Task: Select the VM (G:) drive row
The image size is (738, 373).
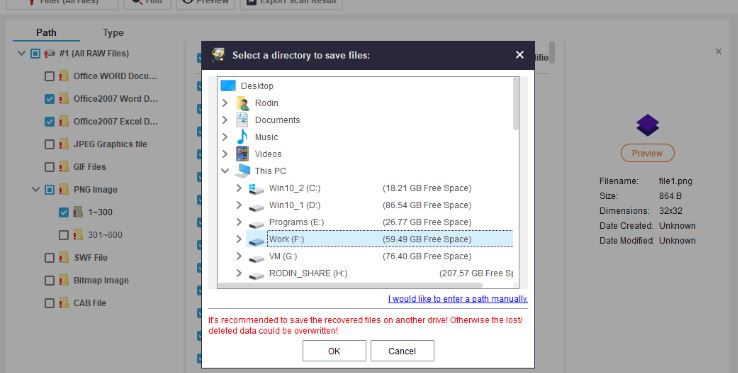Action: (365, 256)
